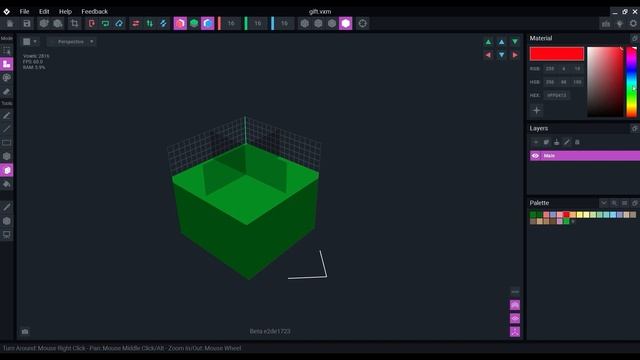Click the crop volume icon

[x=74, y=24]
